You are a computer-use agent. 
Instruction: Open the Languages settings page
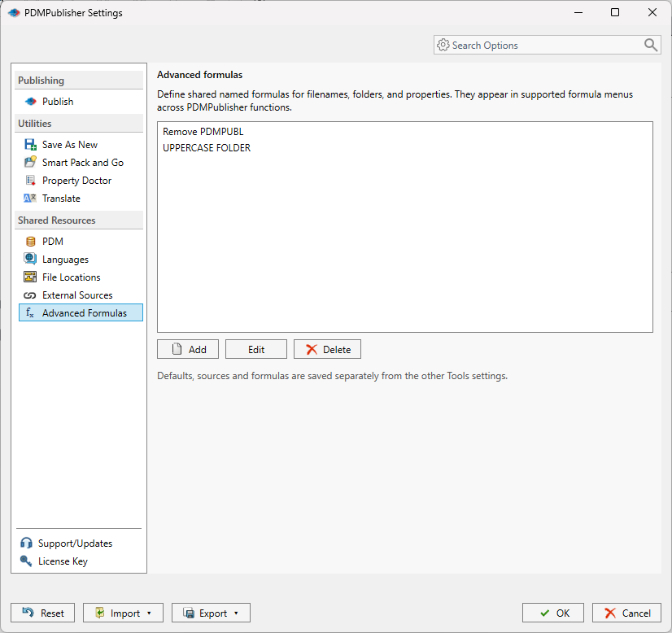point(65,260)
